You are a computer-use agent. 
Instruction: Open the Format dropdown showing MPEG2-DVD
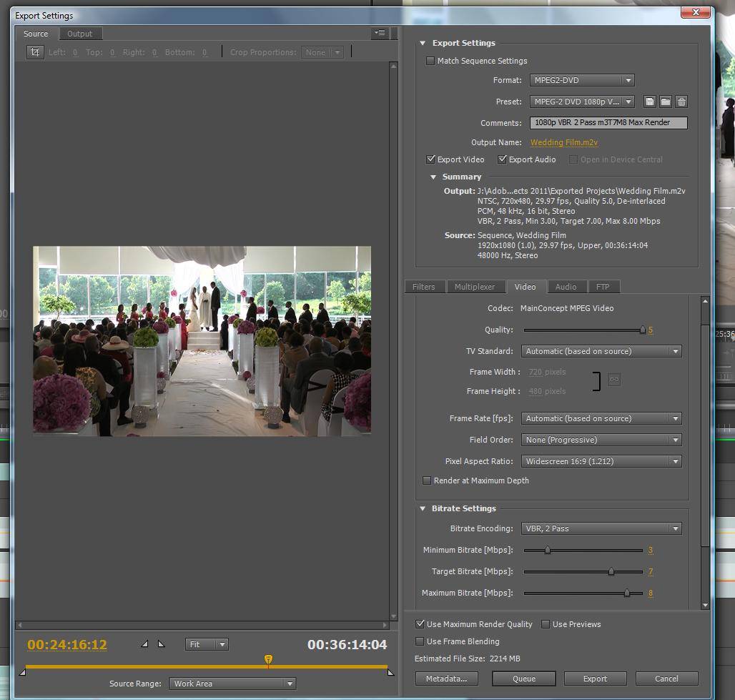coord(582,80)
